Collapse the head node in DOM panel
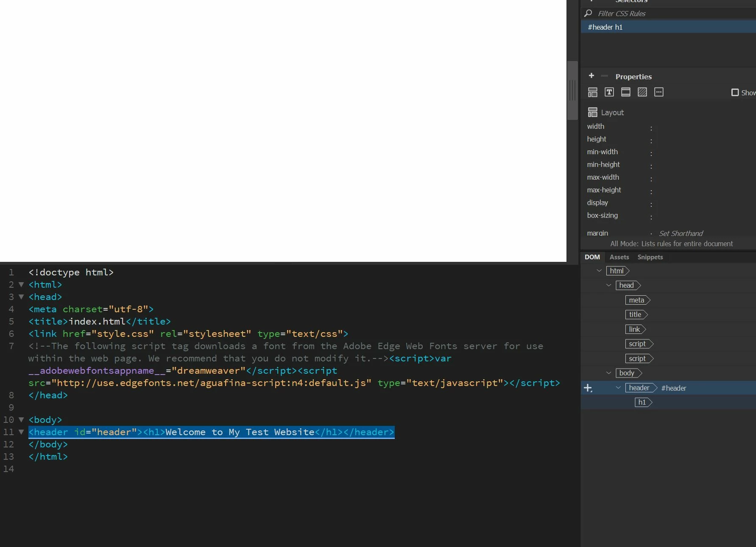 pos(608,285)
